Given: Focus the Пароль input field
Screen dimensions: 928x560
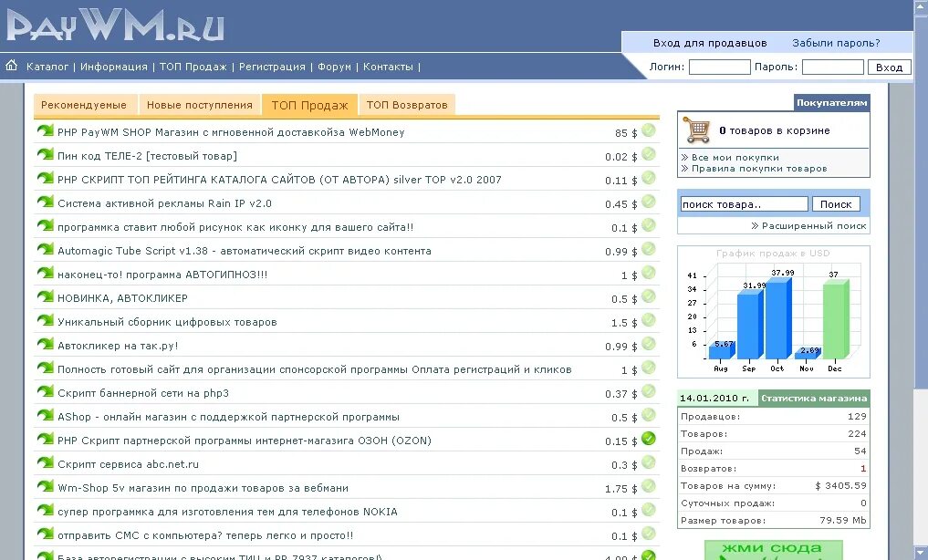Looking at the screenshot, I should click(833, 67).
